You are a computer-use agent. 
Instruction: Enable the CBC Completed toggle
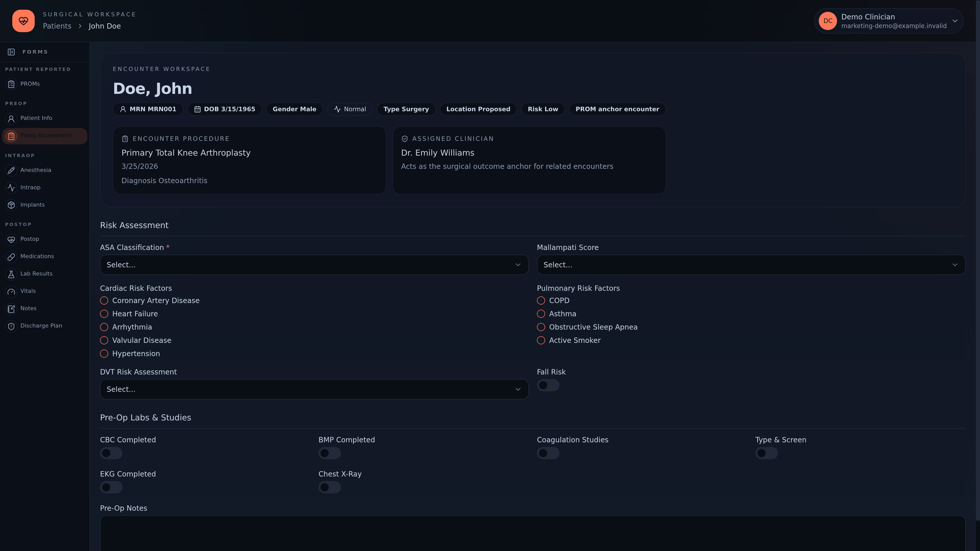pyautogui.click(x=111, y=453)
